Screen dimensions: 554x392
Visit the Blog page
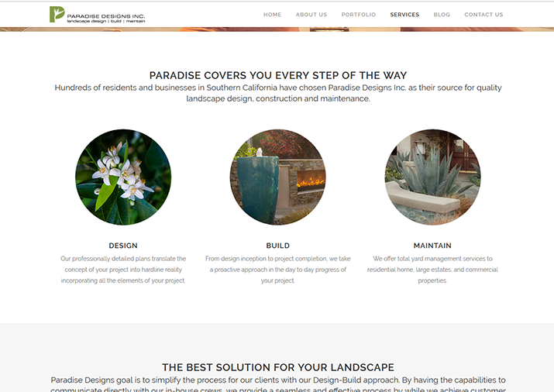point(442,15)
